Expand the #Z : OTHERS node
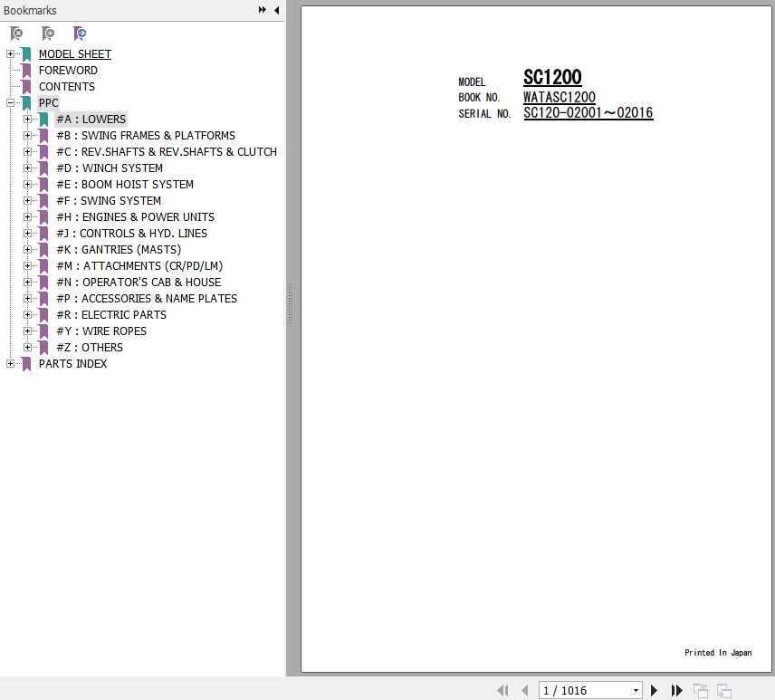 coord(28,348)
